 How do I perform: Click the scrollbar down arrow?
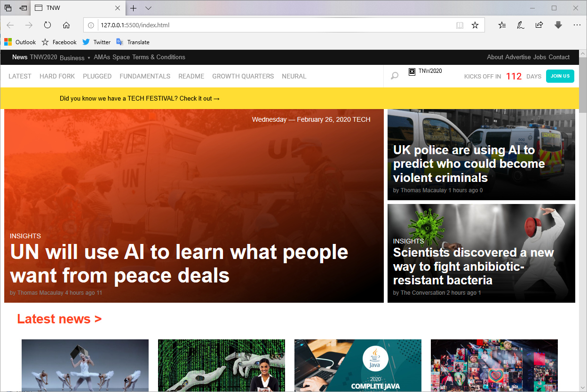point(583,387)
